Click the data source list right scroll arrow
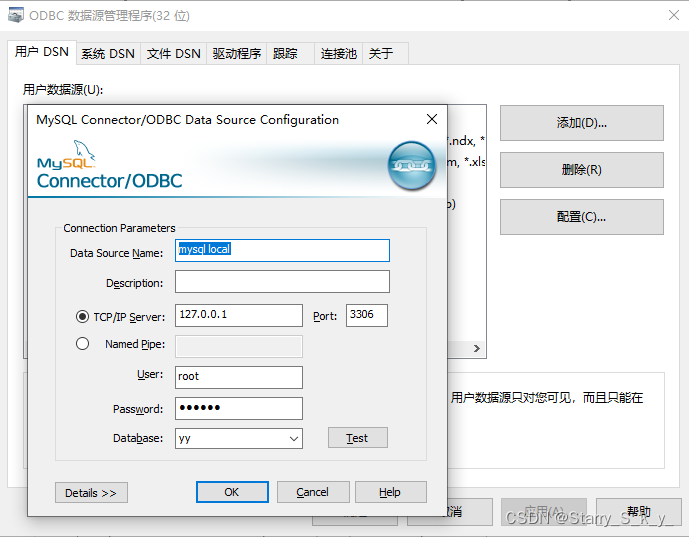Screen dimensions: 689x537 coord(477,348)
